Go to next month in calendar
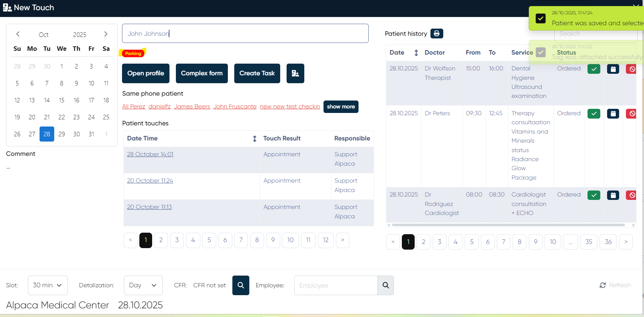The width and height of the screenshot is (644, 317). tap(106, 34)
